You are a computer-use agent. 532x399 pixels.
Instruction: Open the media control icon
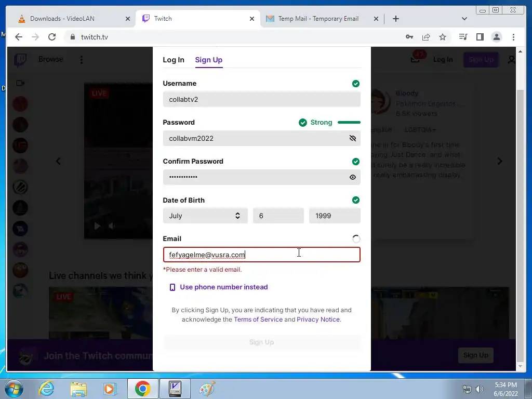(463, 37)
